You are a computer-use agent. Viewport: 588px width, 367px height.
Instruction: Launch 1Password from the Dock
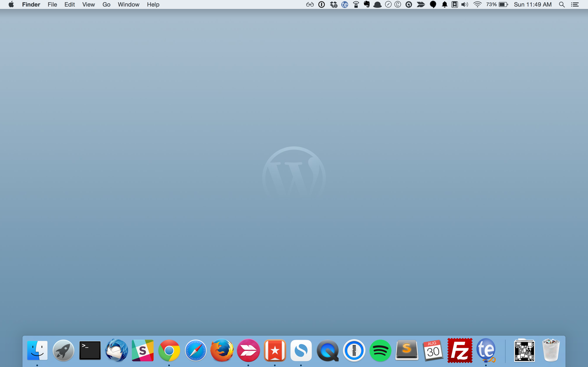click(x=354, y=350)
